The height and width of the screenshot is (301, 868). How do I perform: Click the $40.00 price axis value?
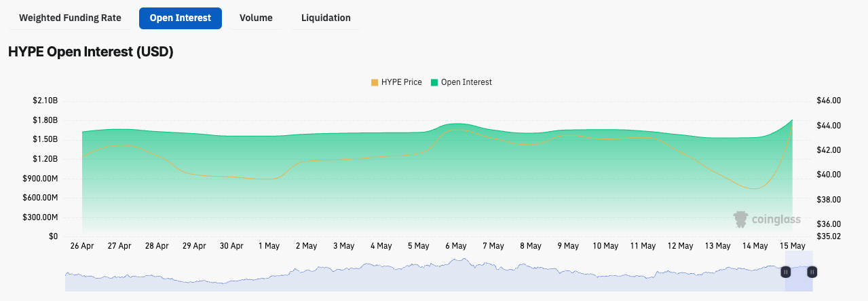pyautogui.click(x=829, y=175)
